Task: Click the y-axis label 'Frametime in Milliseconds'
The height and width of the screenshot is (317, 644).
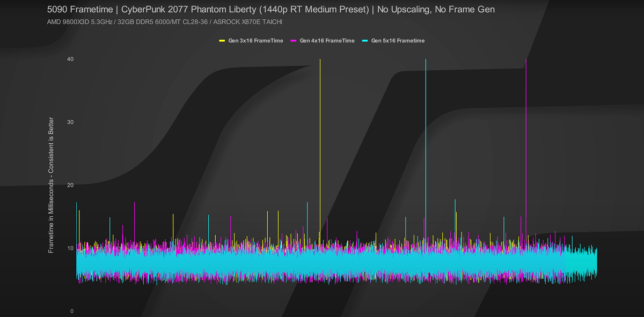Action: pyautogui.click(x=51, y=185)
